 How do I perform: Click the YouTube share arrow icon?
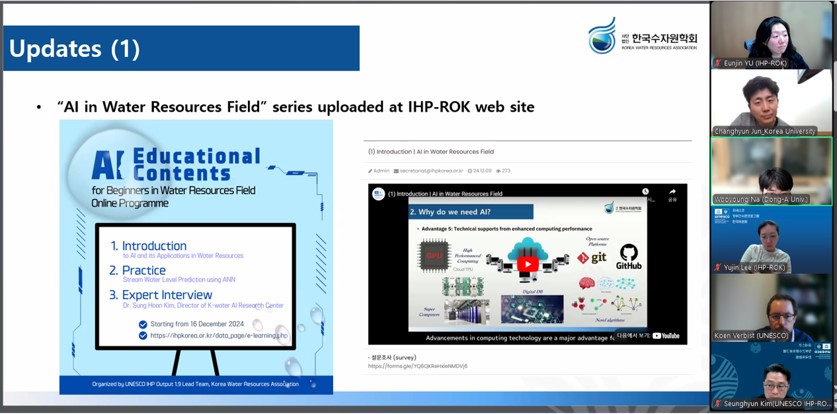coord(672,192)
